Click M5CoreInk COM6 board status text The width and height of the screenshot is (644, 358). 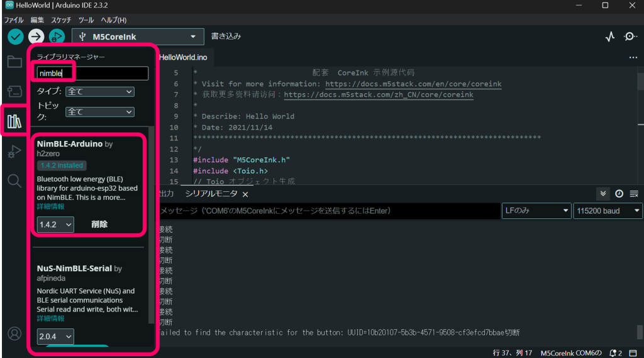pyautogui.click(x=571, y=353)
